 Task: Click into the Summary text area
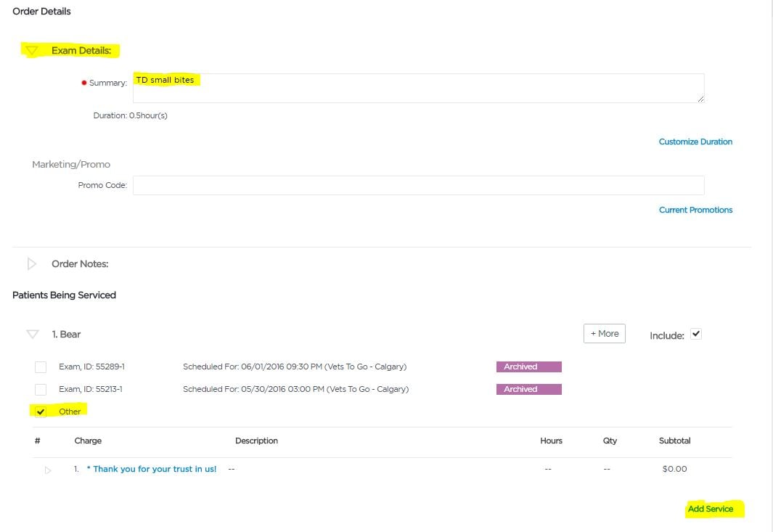tap(418, 89)
